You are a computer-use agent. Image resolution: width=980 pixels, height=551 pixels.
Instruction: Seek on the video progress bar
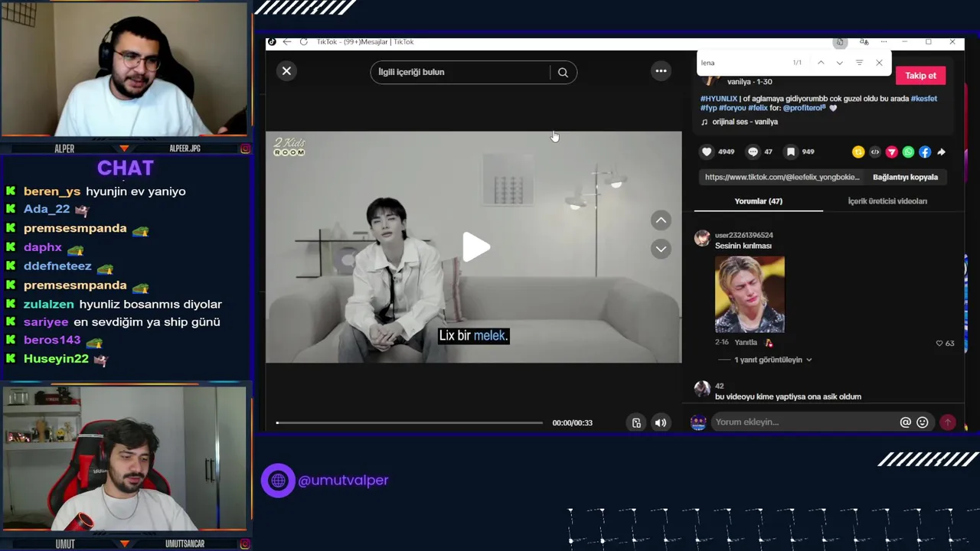410,422
